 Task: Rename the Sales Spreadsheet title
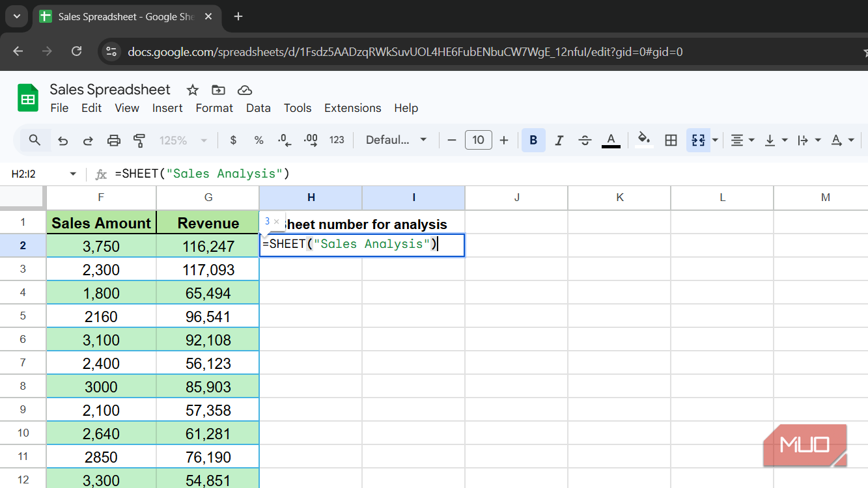coord(110,90)
